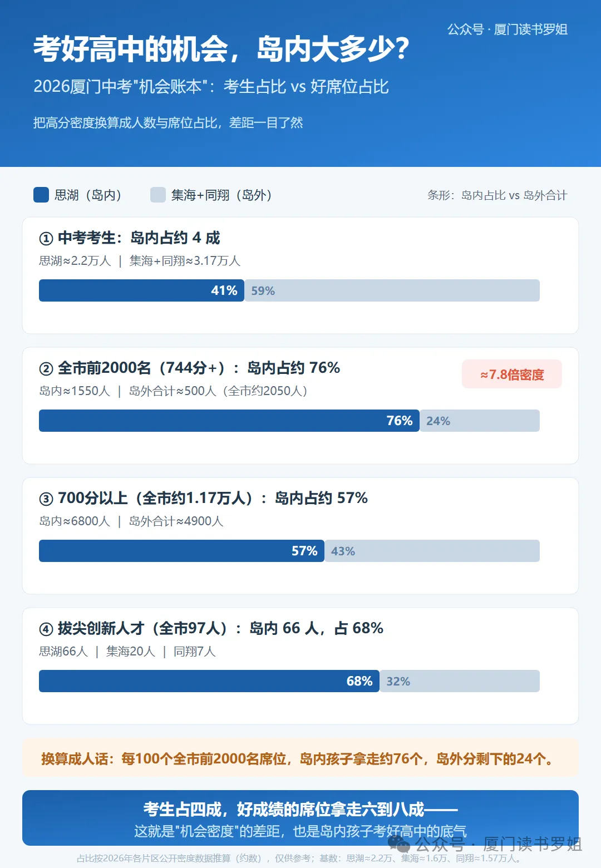Click the 41% dark blue bar segment
This screenshot has height=868, width=601.
click(141, 290)
